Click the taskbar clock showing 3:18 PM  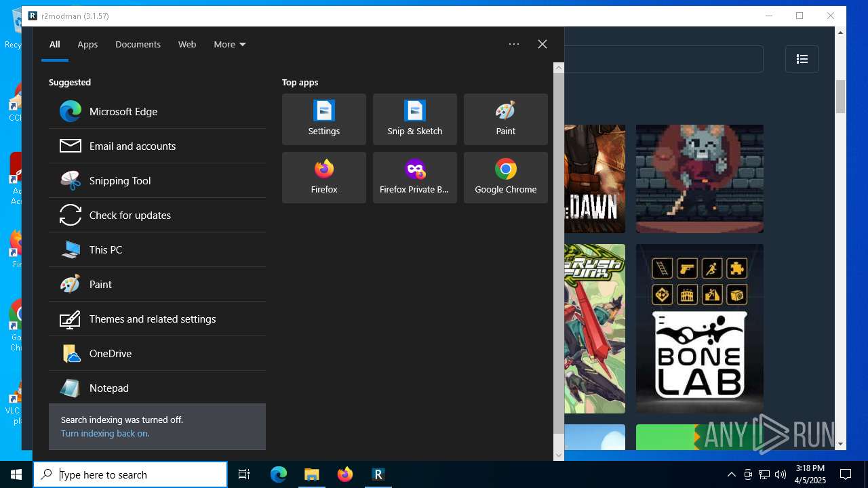click(810, 474)
